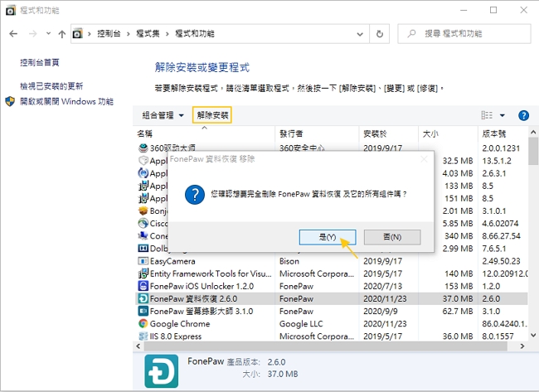This screenshot has width=539, height=392.
Task: Click the Bison publisher cell
Action: (289, 261)
